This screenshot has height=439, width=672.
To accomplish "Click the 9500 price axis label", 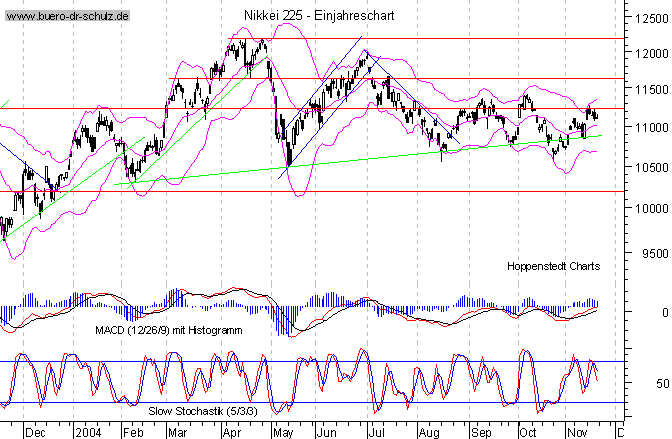I will pos(652,254).
